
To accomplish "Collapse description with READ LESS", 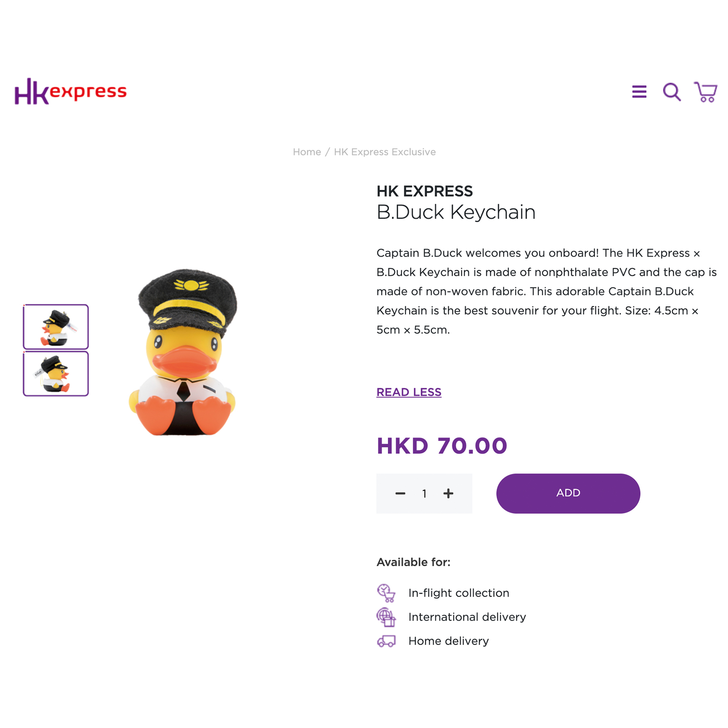I will tap(409, 392).
